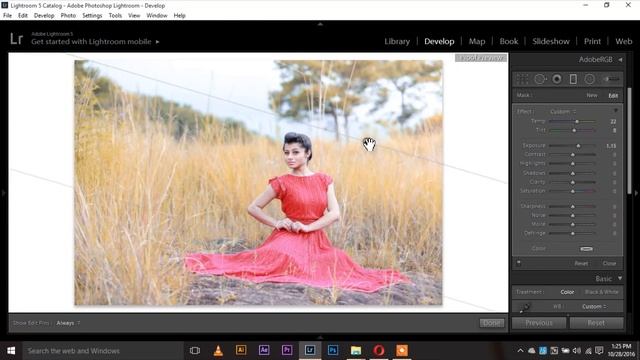The image size is (640, 360).
Task: Pick the White Balance Selector eyedropper
Action: point(524,307)
